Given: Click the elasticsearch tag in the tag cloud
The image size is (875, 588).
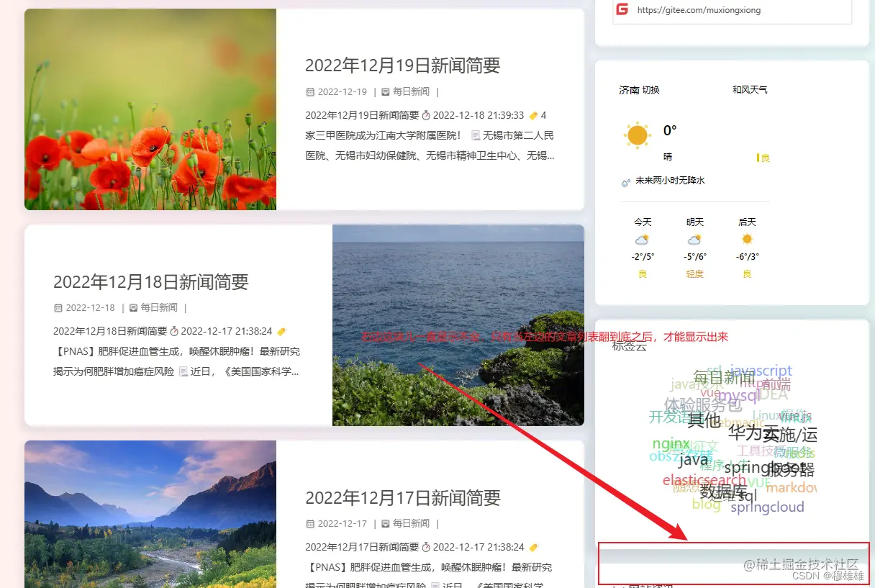Looking at the screenshot, I should [x=703, y=479].
